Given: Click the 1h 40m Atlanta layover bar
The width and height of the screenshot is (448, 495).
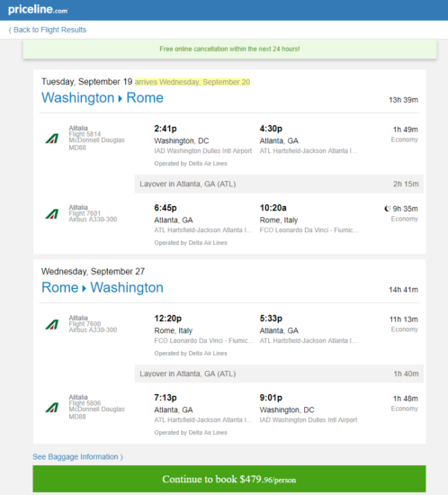Looking at the screenshot, I should (x=279, y=373).
